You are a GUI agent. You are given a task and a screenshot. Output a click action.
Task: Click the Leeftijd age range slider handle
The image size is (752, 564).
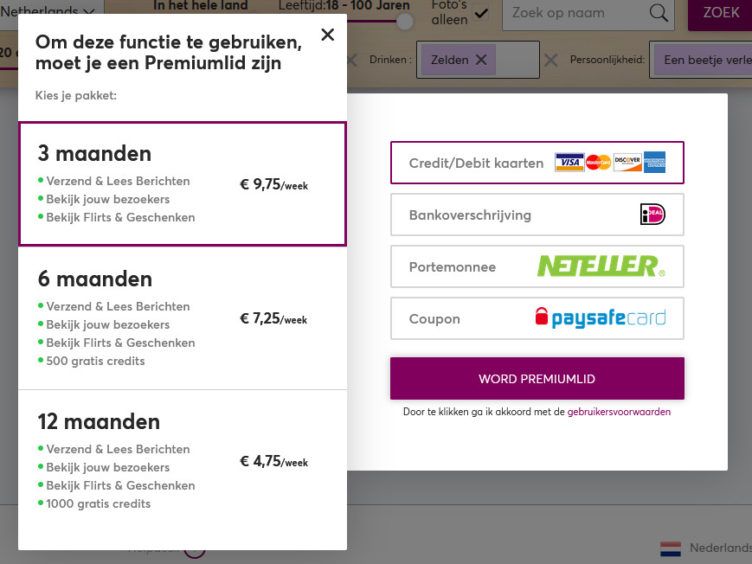click(x=404, y=19)
